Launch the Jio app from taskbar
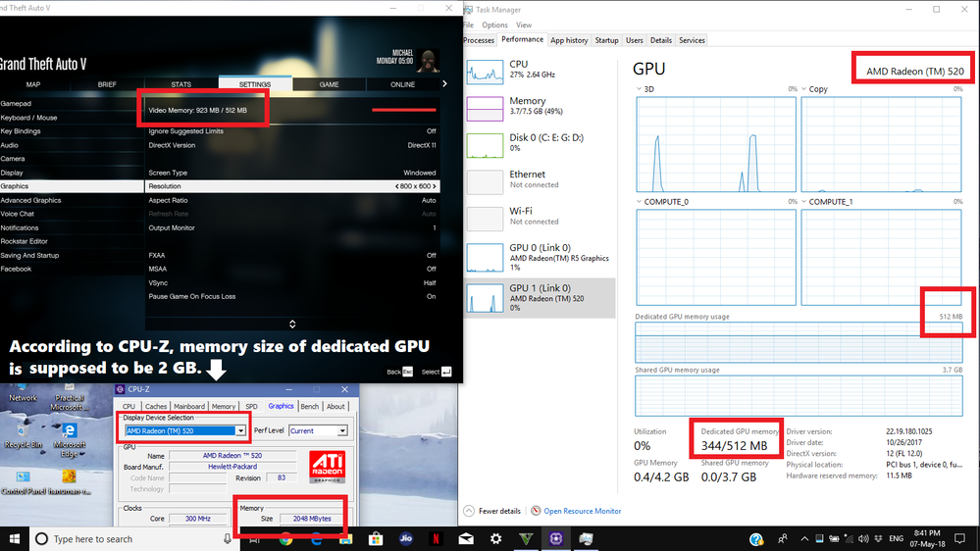The width and height of the screenshot is (980, 551). click(405, 538)
